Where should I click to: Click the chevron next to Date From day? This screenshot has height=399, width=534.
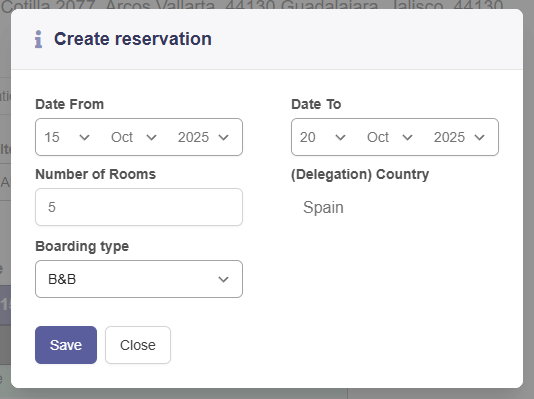pos(84,138)
